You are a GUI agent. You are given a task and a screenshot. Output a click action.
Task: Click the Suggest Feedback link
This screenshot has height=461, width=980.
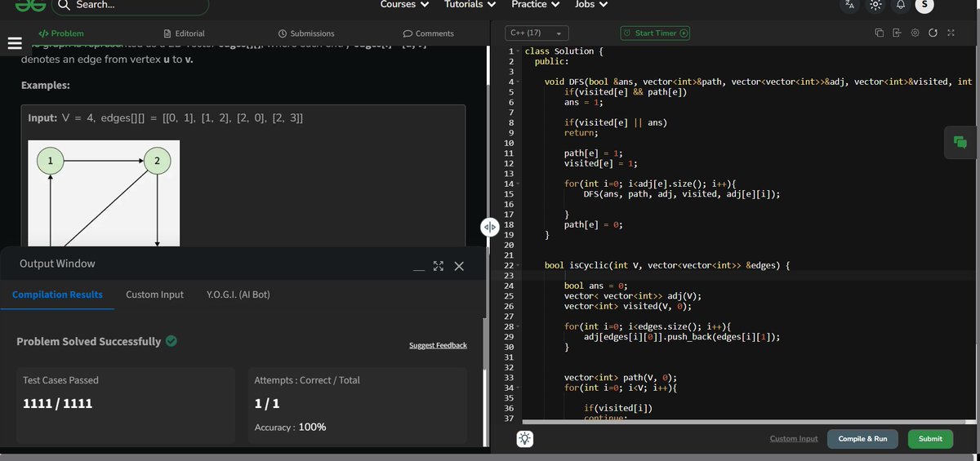pyautogui.click(x=438, y=345)
